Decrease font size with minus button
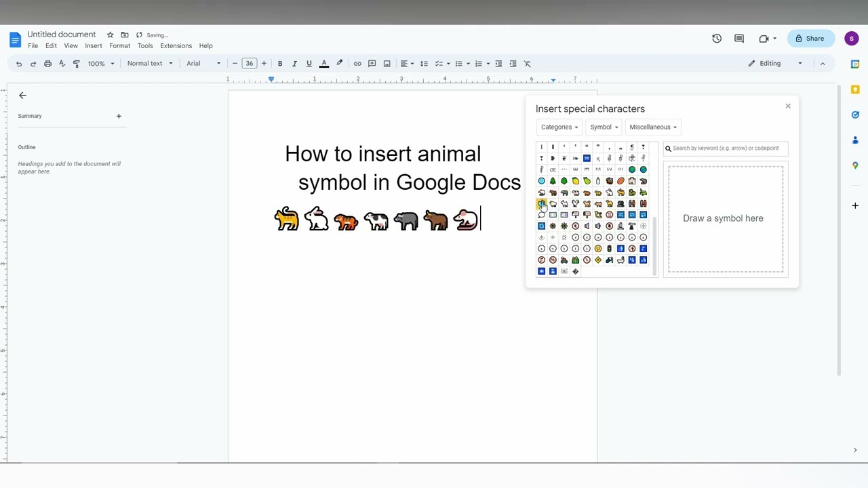The image size is (868, 488). point(235,64)
